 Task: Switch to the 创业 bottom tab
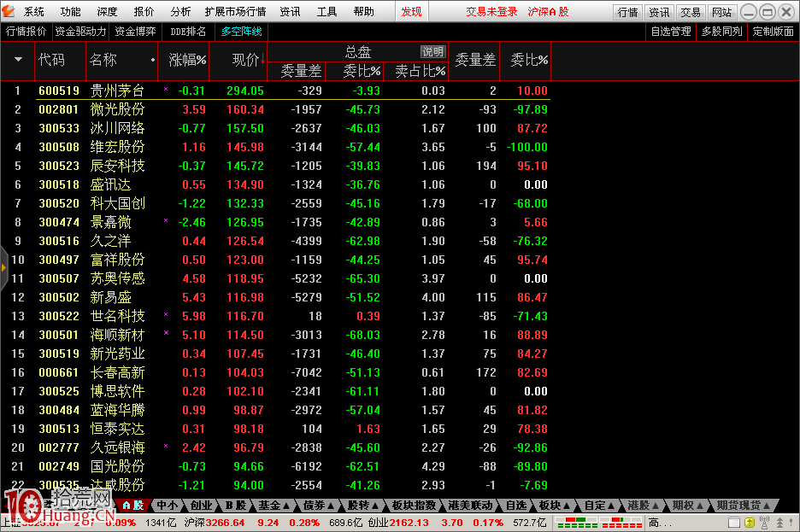coord(201,506)
